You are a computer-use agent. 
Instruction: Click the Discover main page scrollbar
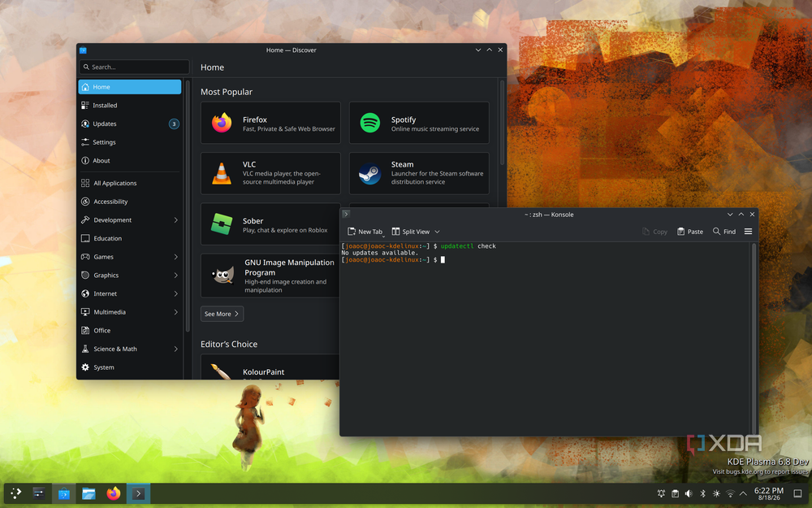pos(502,123)
